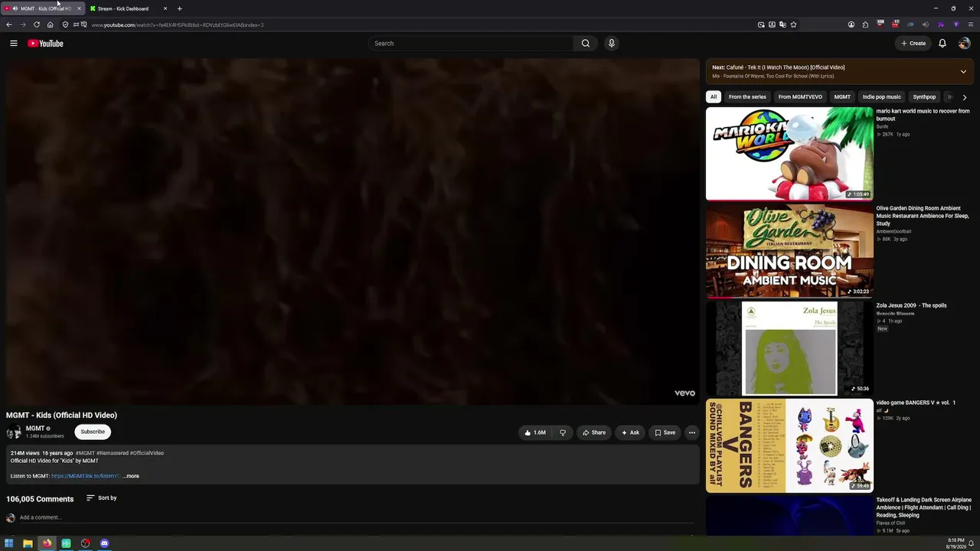Select the Synthpop filter chip
Screen dimensions: 980x551
pyautogui.click(x=924, y=97)
